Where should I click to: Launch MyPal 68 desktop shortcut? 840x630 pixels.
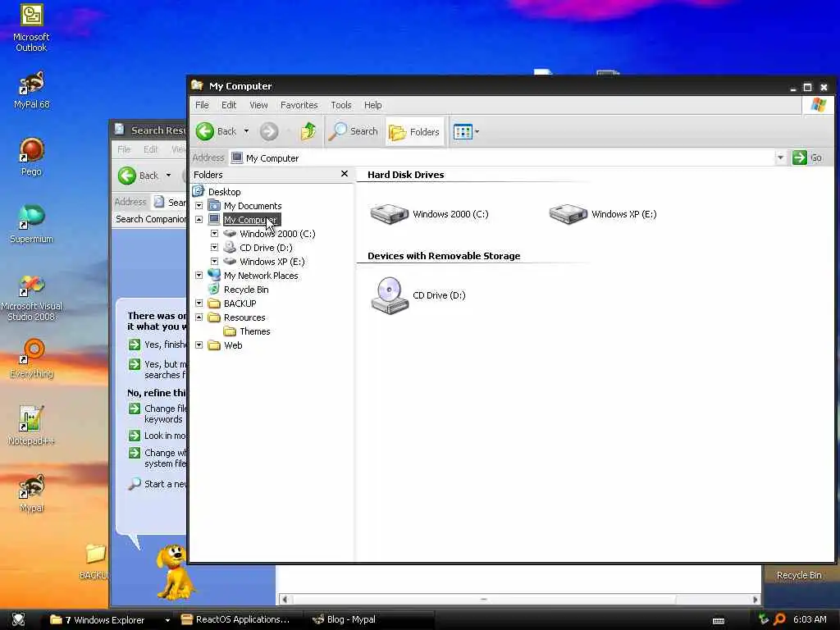pos(31,90)
